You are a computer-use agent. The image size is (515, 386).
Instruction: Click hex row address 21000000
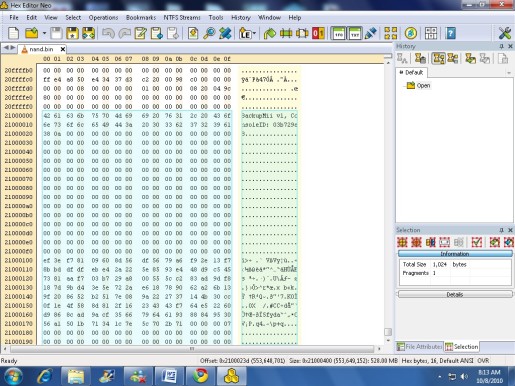point(19,116)
